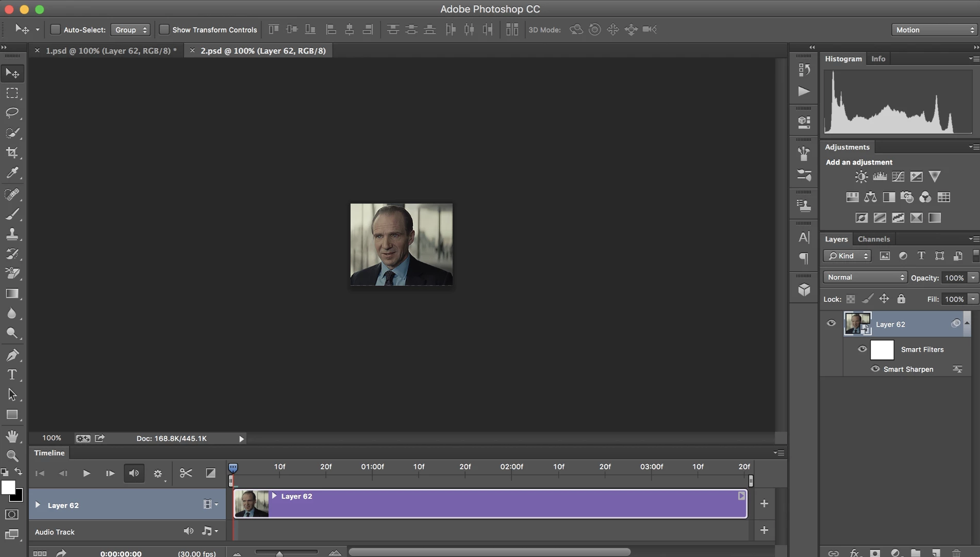
Task: Add a Curves adjustment
Action: pos(898,177)
